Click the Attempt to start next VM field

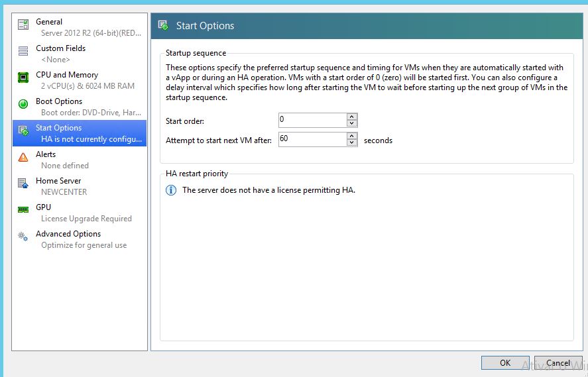[x=312, y=140]
